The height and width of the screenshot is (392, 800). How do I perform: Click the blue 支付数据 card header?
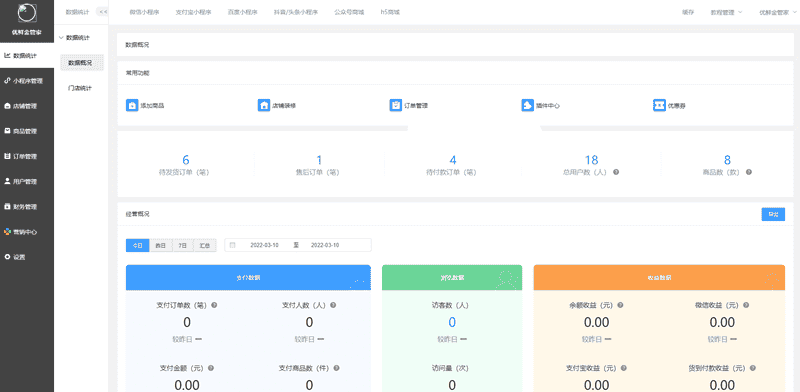pos(248,278)
